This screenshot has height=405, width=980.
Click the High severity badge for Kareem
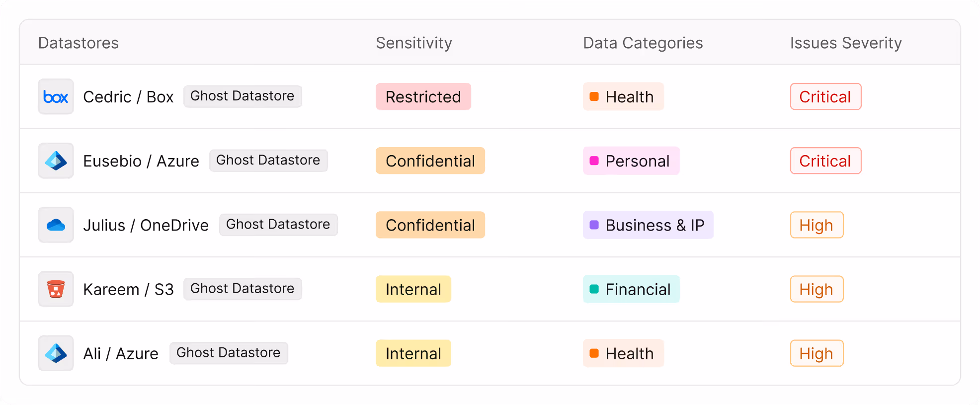pyautogui.click(x=816, y=289)
